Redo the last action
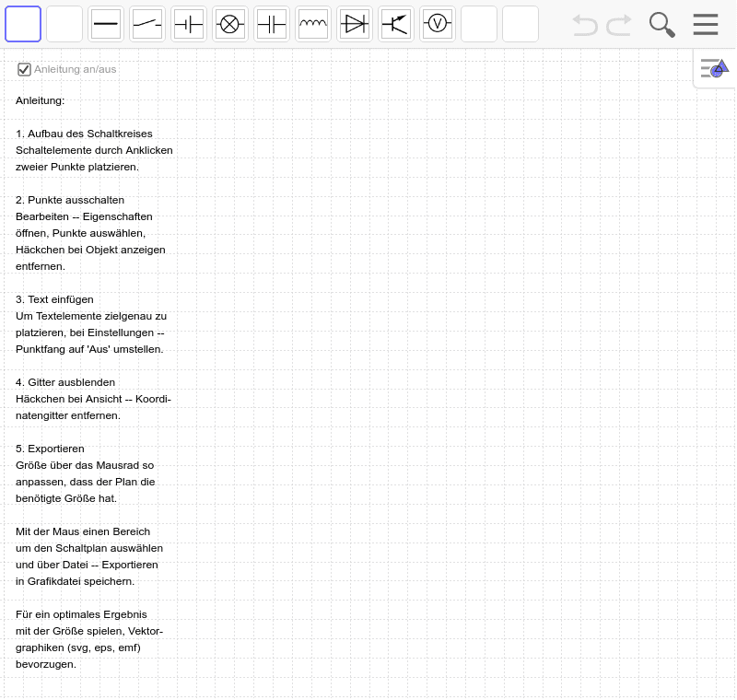Viewport: 737px width, 700px height. [x=618, y=25]
